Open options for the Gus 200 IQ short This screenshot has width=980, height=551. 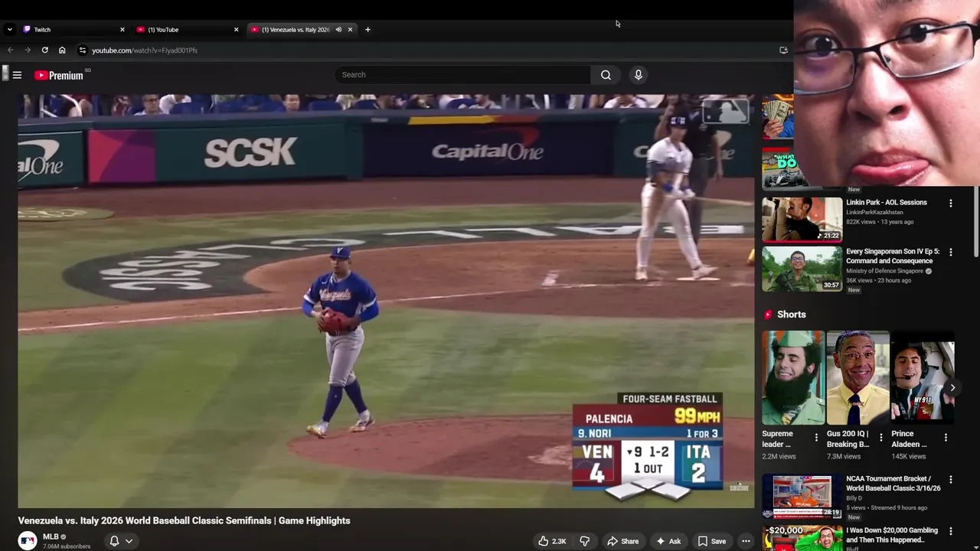(880, 438)
